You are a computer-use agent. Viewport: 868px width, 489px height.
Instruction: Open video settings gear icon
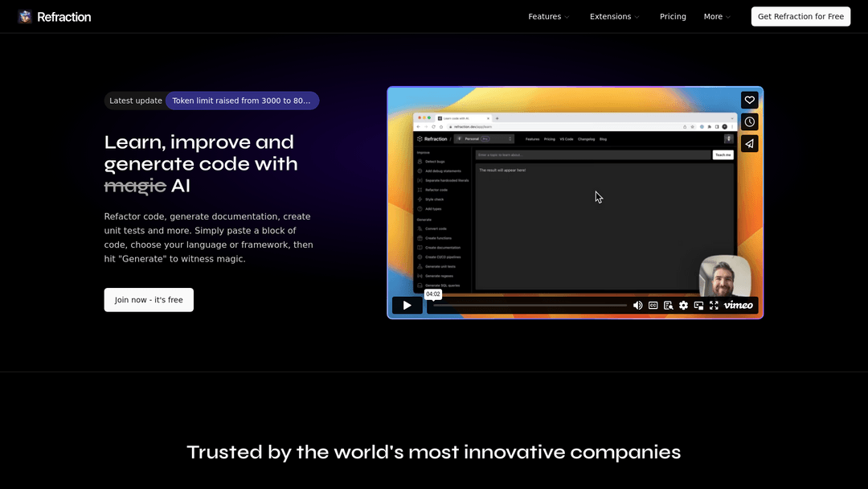click(684, 305)
